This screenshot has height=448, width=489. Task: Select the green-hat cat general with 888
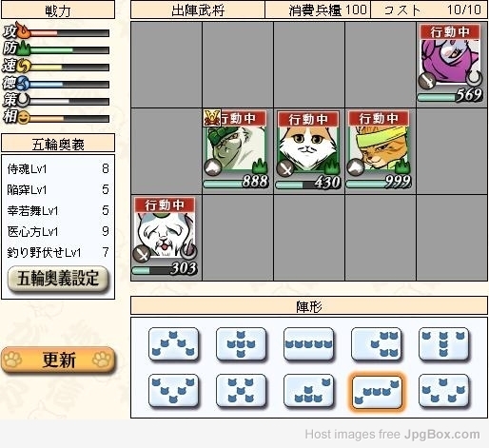coord(236,149)
